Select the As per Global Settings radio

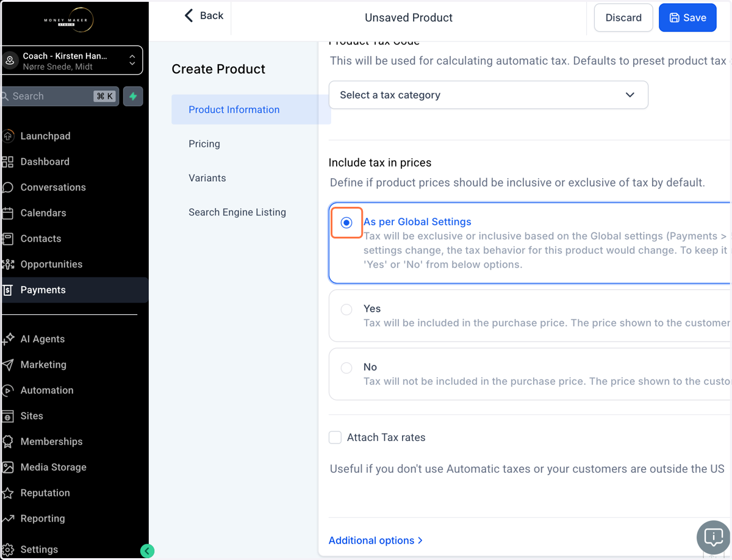[x=346, y=223]
